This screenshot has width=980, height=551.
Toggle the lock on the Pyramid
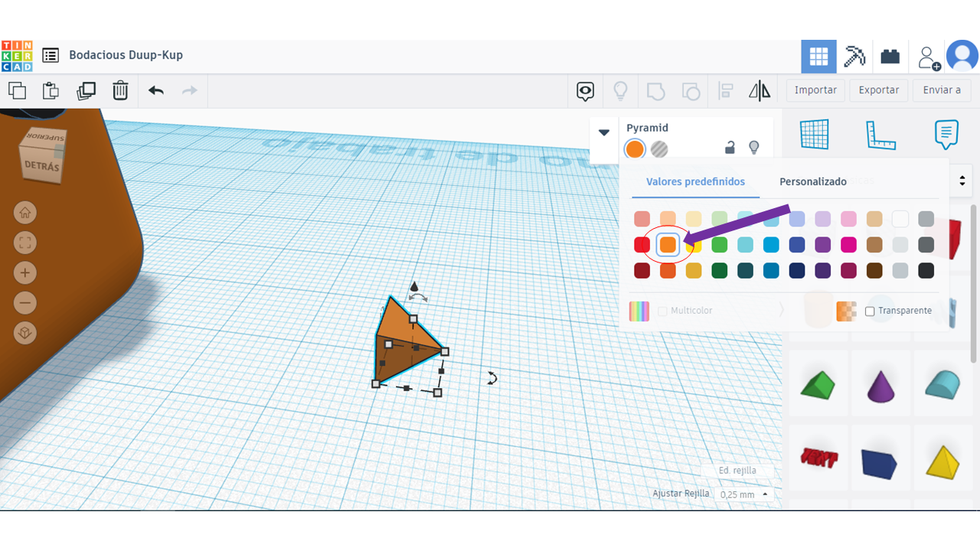point(730,147)
